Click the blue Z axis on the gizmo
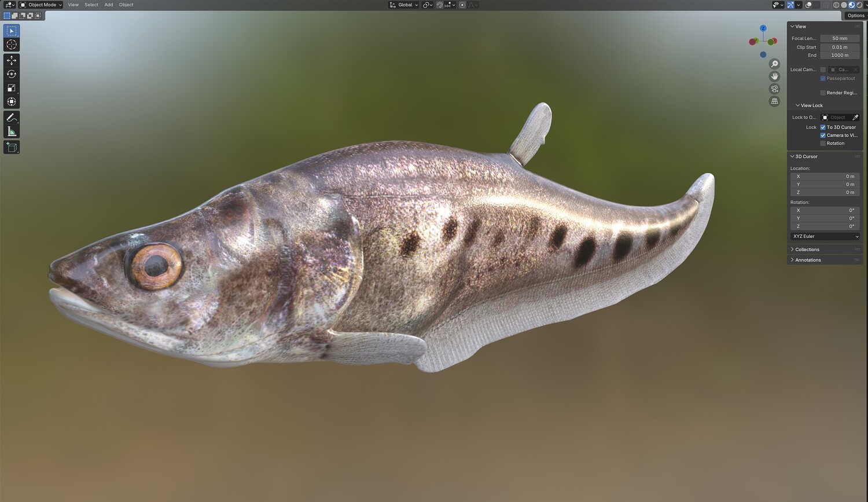Image resolution: width=868 pixels, height=502 pixels. tap(763, 28)
